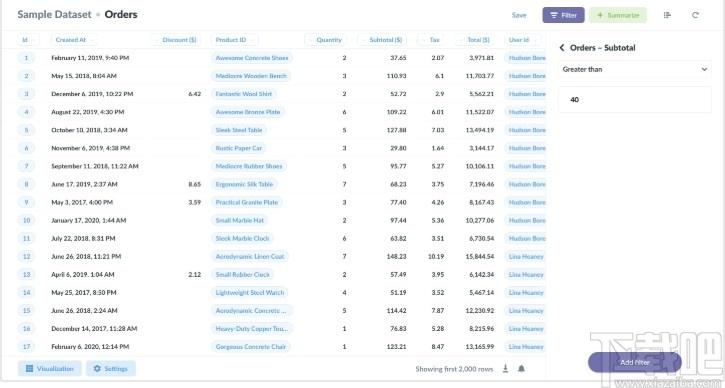The height and width of the screenshot is (388, 725).
Task: Click the Save link
Action: [x=519, y=15]
